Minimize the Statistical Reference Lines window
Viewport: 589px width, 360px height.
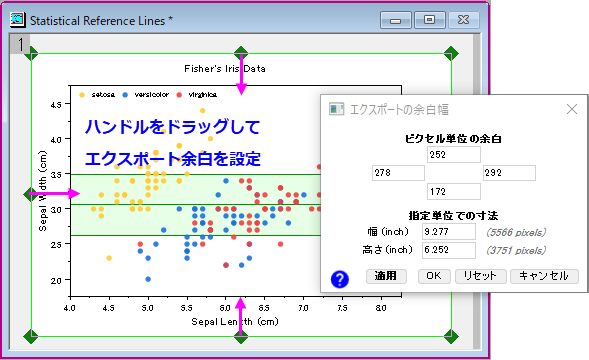tap(396, 20)
